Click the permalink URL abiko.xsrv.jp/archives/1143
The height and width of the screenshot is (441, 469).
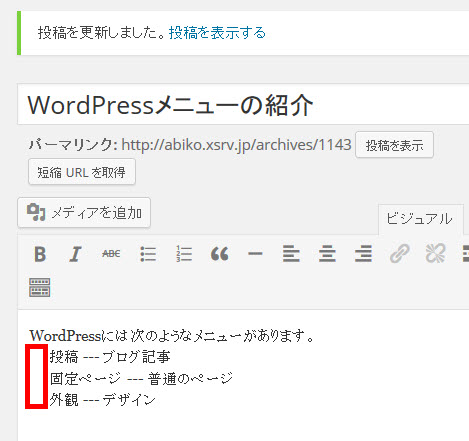(236, 145)
